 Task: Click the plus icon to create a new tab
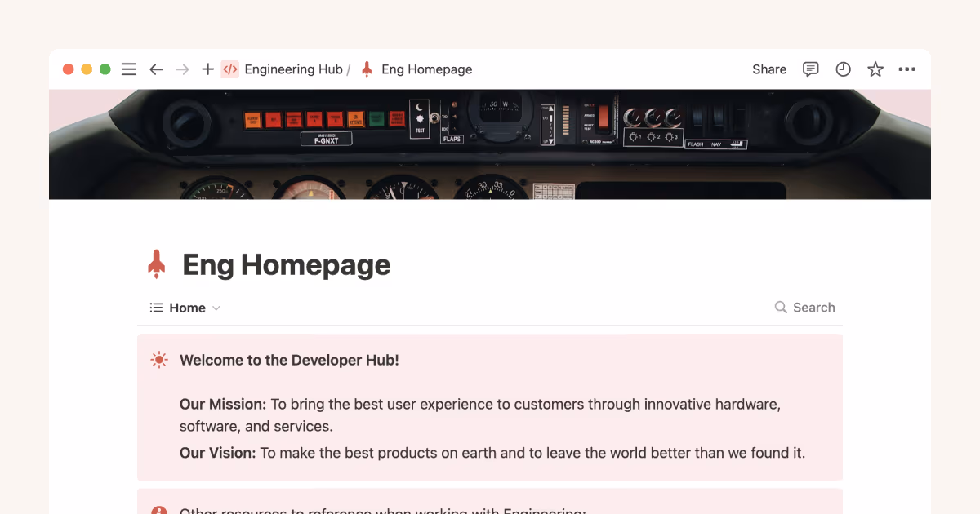[207, 69]
